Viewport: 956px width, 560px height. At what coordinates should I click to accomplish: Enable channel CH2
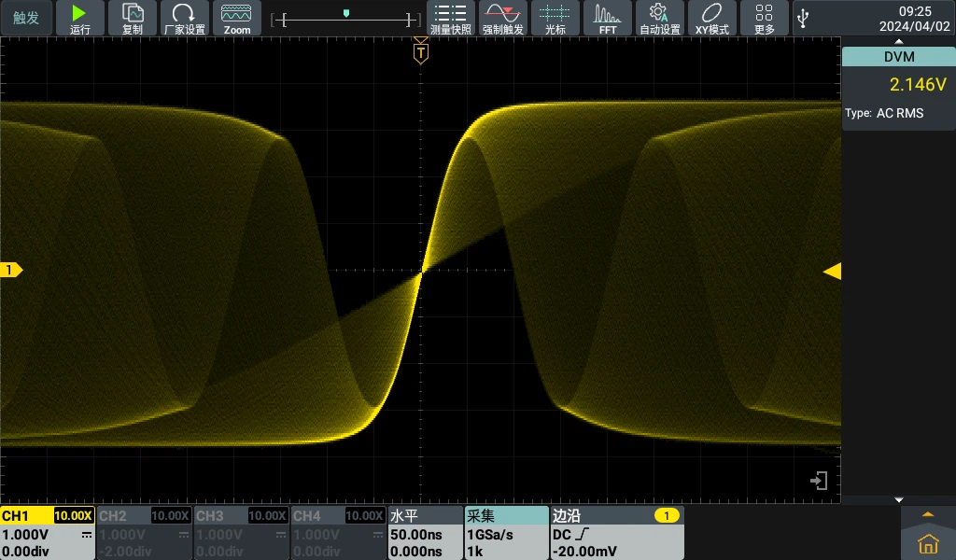click(x=145, y=533)
